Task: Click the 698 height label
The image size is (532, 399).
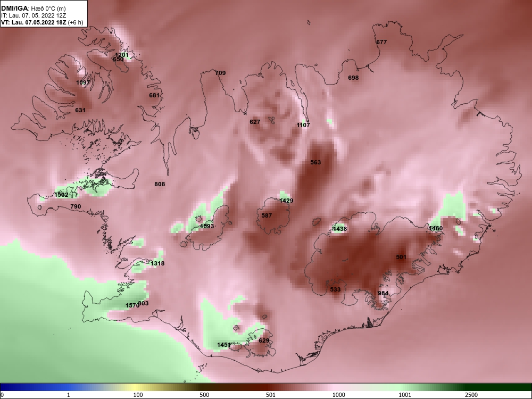Action: [353, 78]
